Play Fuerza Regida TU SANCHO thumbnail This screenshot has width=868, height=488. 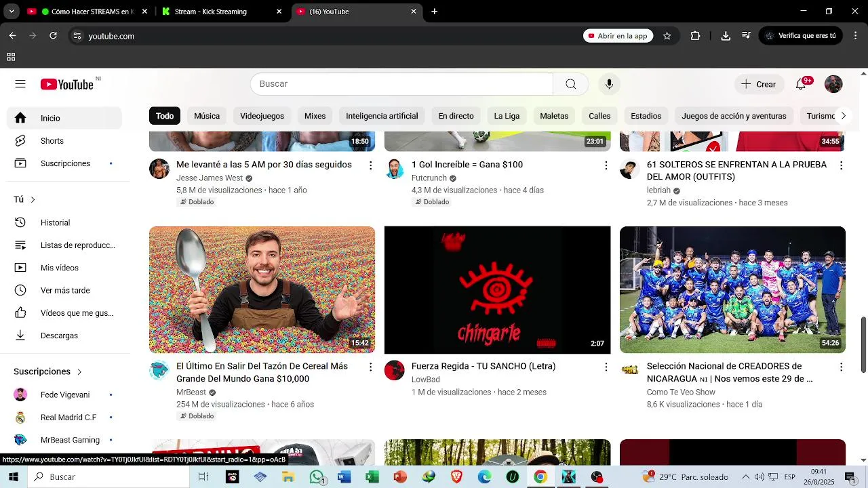497,290
